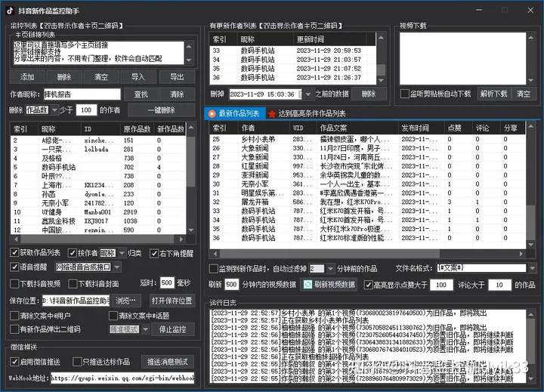
Task: Enable 监测到新作品时自动过滤 checkbox
Action: (214, 268)
